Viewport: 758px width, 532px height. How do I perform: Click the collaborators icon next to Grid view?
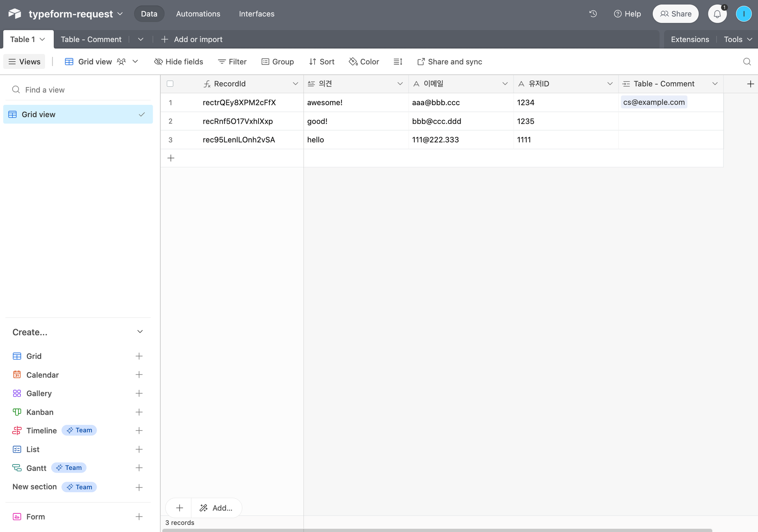click(121, 62)
